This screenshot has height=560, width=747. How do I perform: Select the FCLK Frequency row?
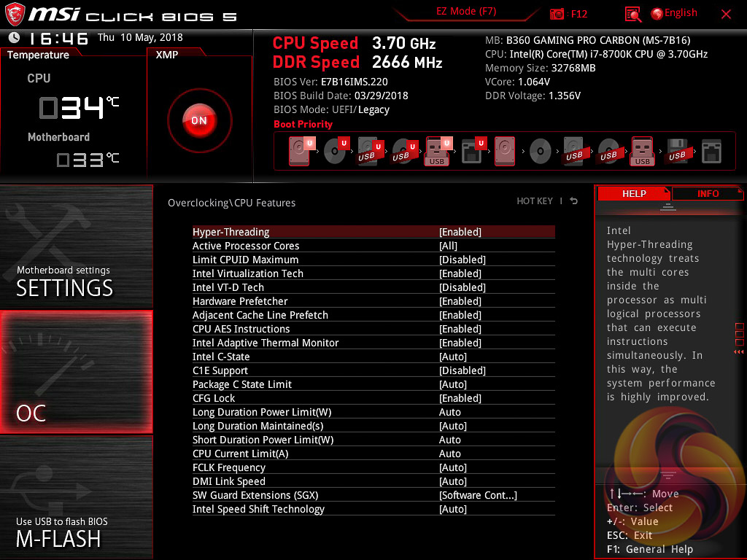coord(373,467)
